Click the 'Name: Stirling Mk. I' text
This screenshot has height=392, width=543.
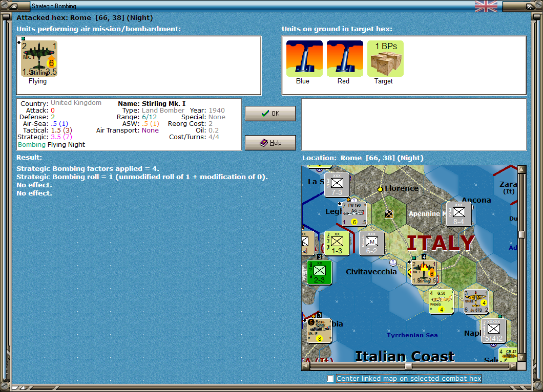point(152,103)
